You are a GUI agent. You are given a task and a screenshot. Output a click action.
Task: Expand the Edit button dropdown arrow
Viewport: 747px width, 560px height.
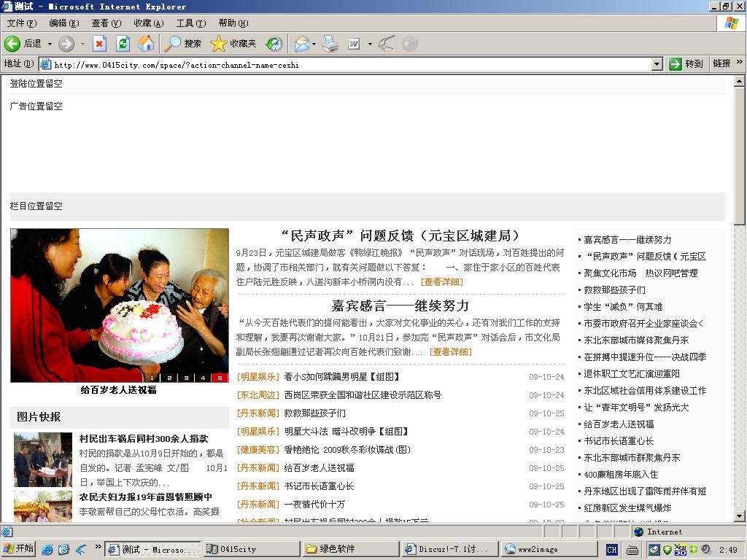(x=370, y=44)
